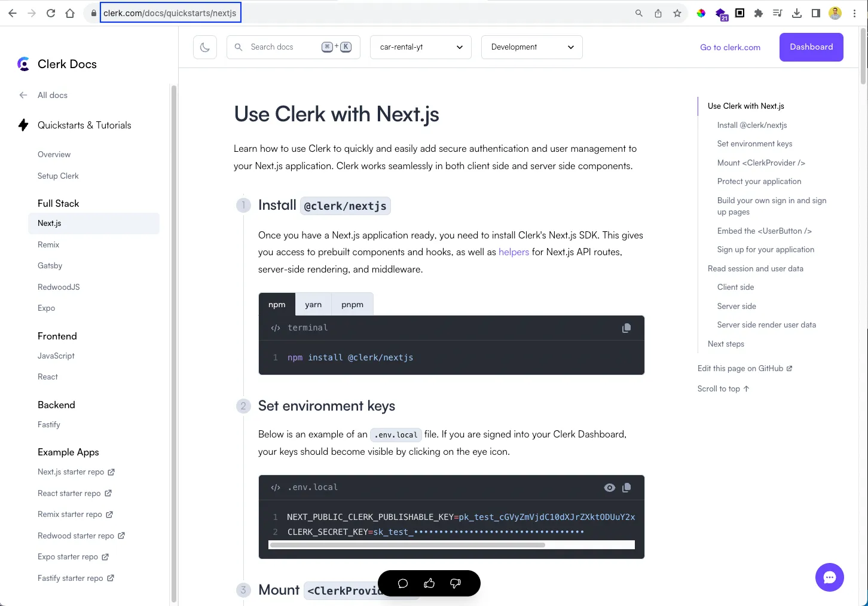The width and height of the screenshot is (868, 606).
Task: Select the npm tab
Action: (277, 304)
